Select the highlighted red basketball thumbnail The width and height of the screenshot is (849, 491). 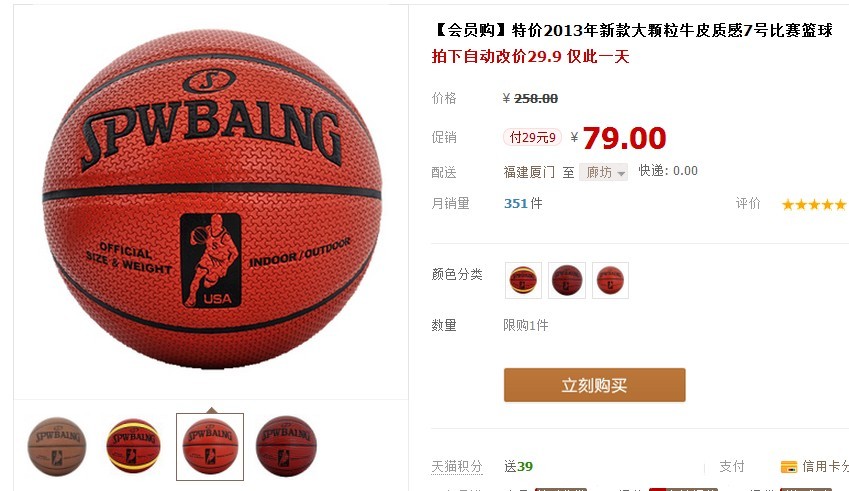point(210,447)
